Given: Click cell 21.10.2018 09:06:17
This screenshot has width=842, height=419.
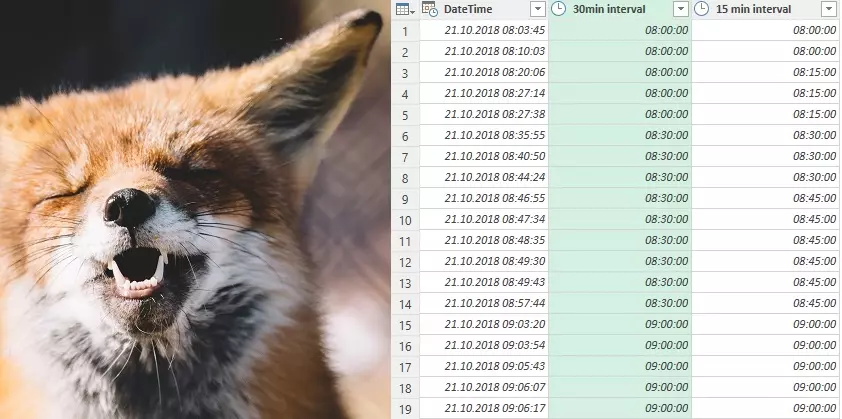Looking at the screenshot, I should coord(484,408).
